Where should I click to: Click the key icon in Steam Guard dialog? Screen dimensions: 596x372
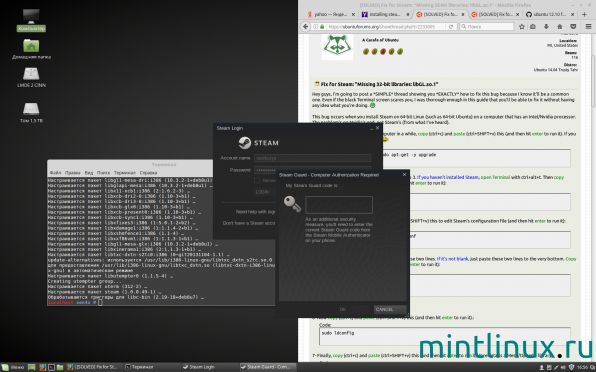tap(292, 204)
